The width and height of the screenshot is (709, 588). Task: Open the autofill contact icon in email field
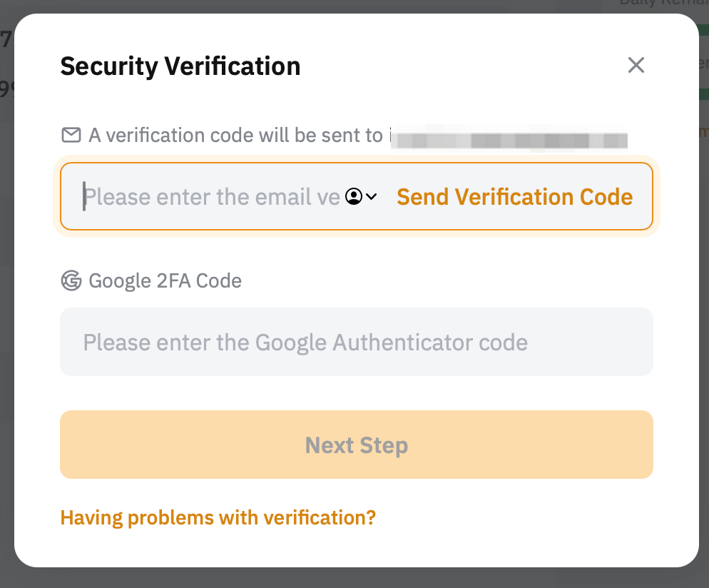(353, 196)
